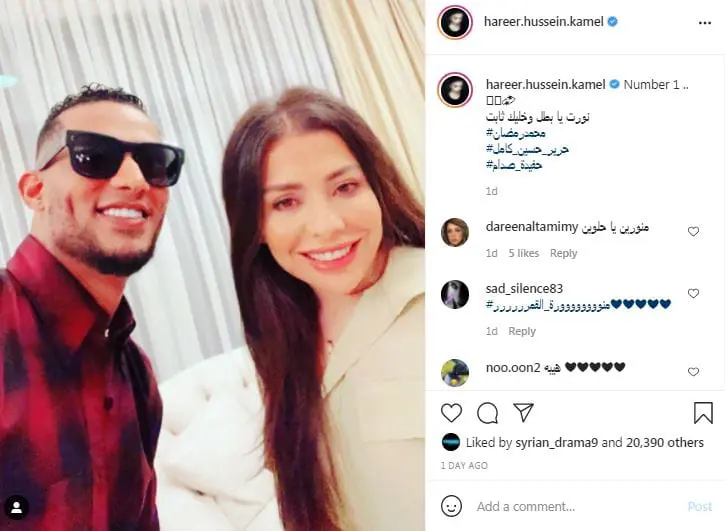Open header profile picture of hareer.hussein.kamel
Screen dimensions: 725x531
coord(455,22)
